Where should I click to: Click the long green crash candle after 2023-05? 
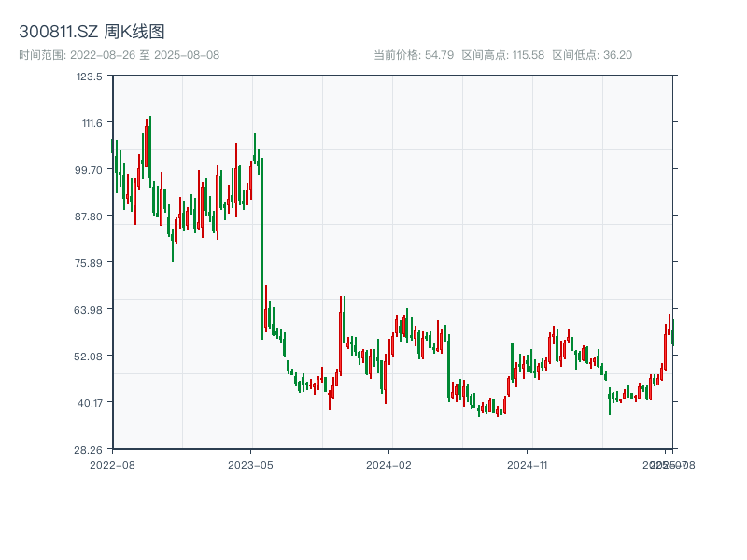[x=261, y=243]
